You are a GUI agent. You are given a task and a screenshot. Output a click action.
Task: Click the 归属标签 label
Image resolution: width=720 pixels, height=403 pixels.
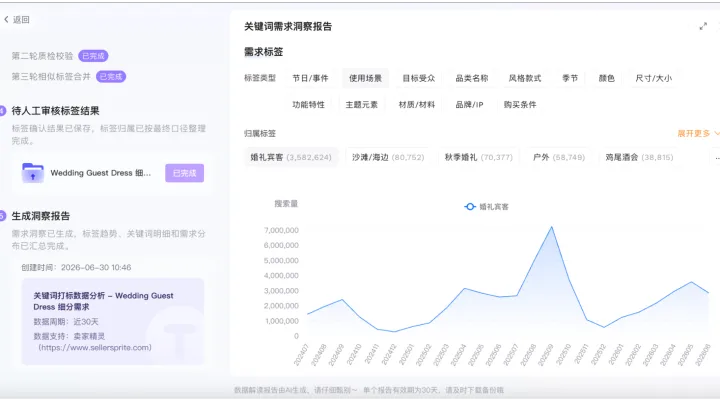260,134
